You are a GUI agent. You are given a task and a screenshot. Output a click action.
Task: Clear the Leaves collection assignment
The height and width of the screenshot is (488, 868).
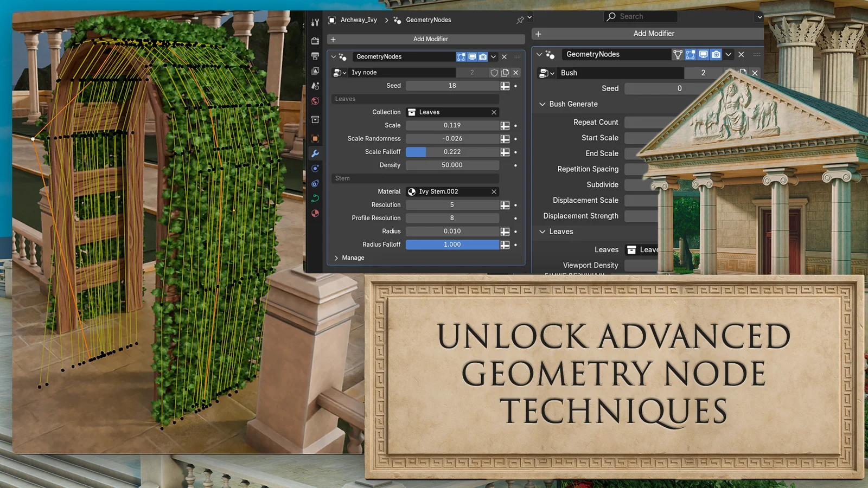(493, 112)
